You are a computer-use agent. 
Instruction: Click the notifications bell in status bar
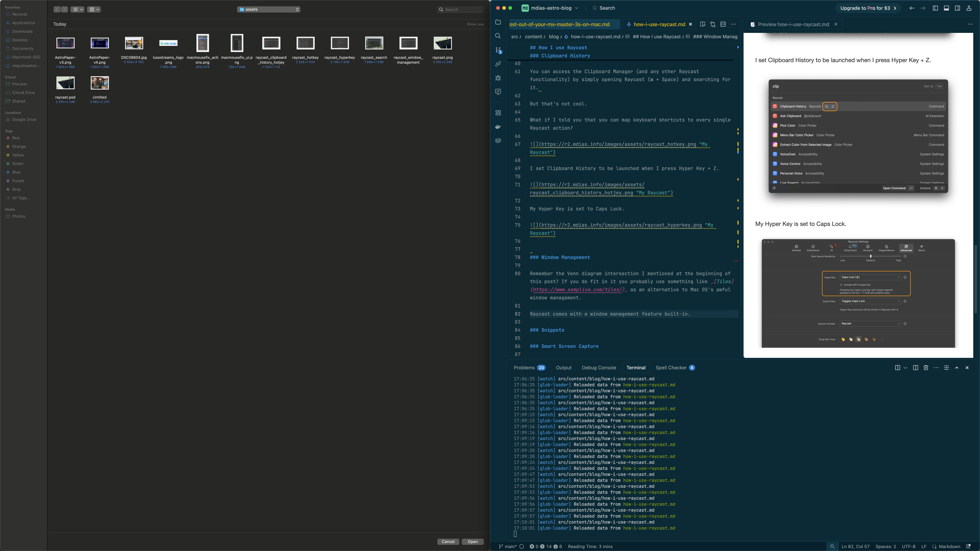point(969,546)
